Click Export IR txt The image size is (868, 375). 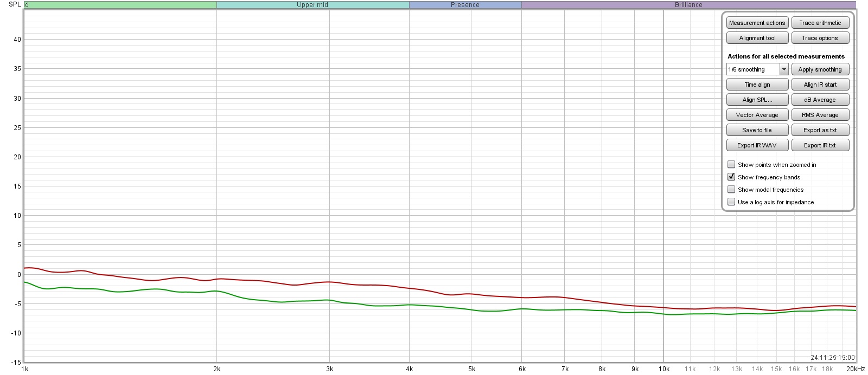[x=820, y=145]
